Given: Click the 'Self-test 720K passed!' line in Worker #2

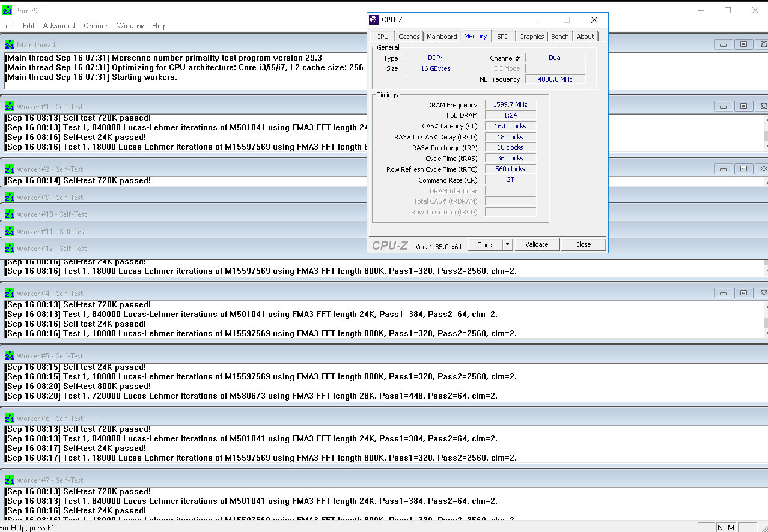Looking at the screenshot, I should (78, 180).
